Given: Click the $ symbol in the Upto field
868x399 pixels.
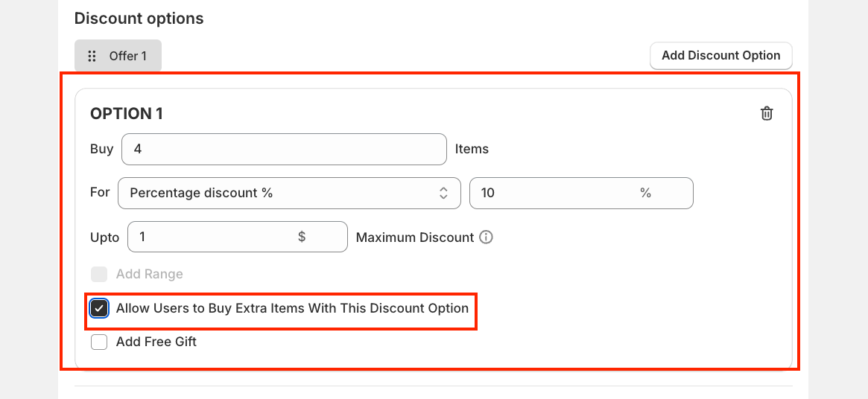Looking at the screenshot, I should point(302,237).
